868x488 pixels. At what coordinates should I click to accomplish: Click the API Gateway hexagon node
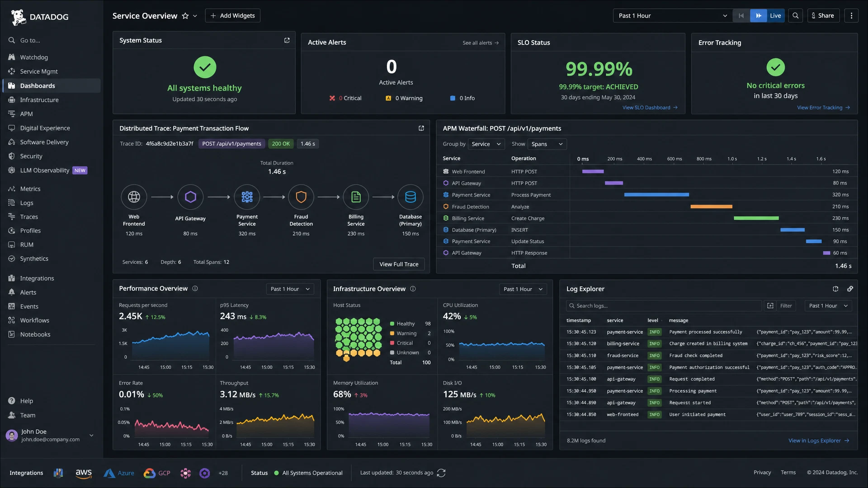pos(190,197)
